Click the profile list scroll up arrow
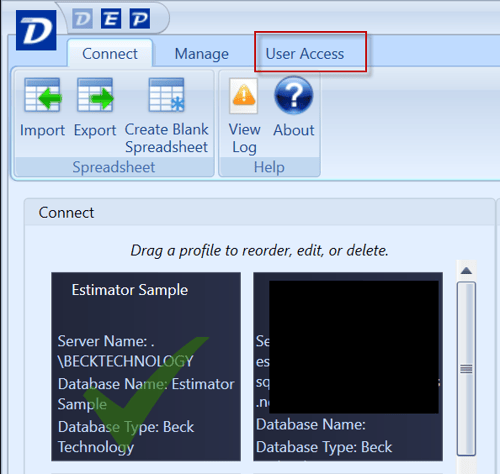 coord(466,271)
